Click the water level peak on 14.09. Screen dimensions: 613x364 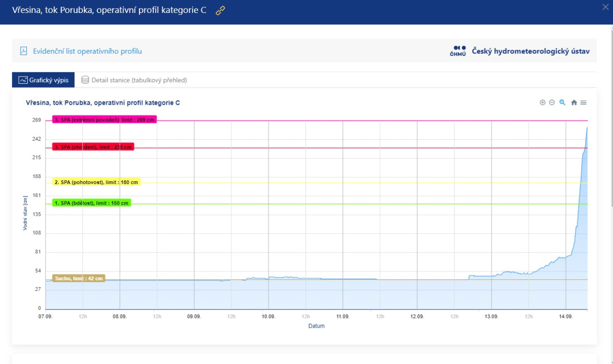tap(587, 127)
